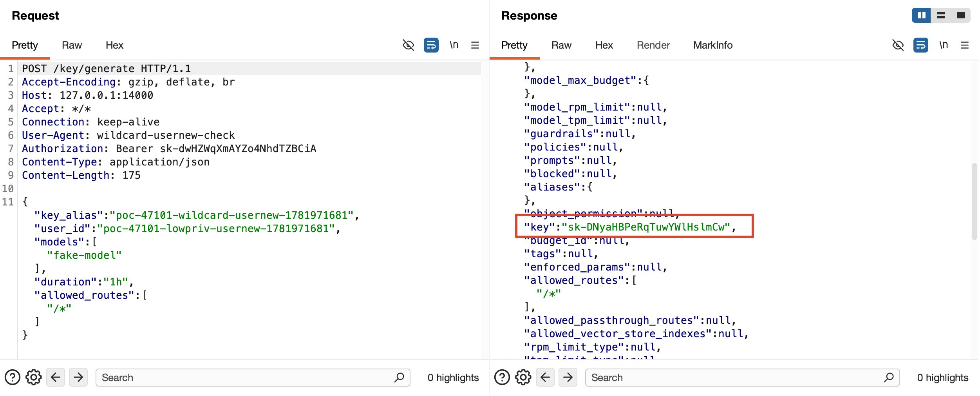The image size is (980, 396).
Task: Open help icon below Request panel
Action: point(13,378)
